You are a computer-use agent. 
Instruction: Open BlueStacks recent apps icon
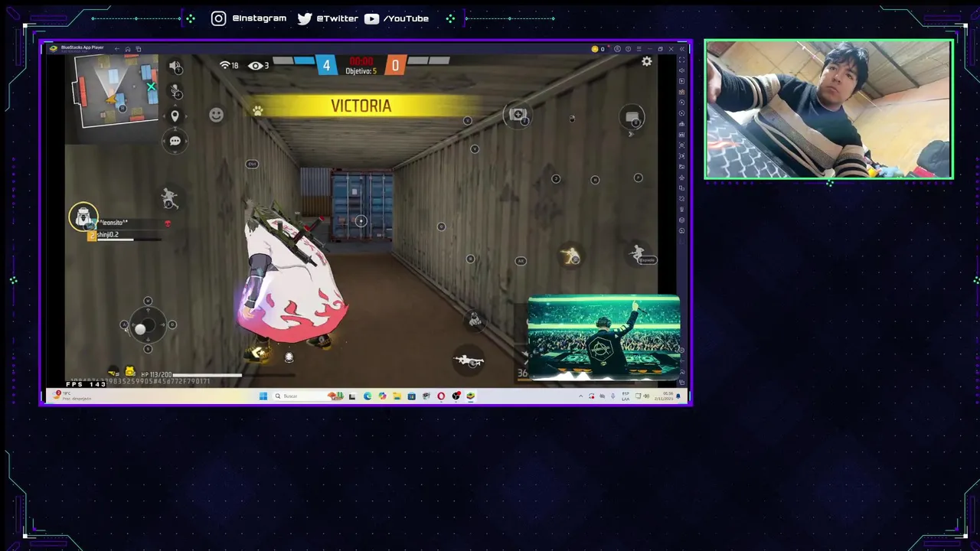point(139,49)
